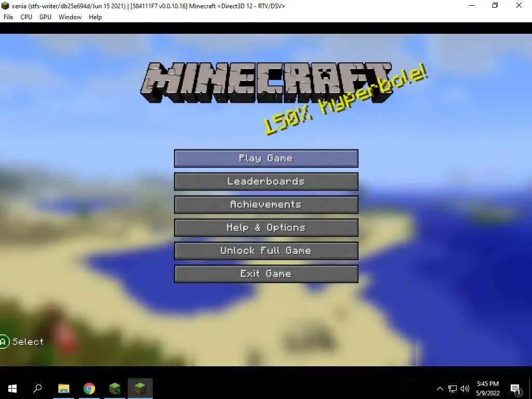Viewport: 532px width, 399px height.
Task: Open the notification center icon
Action: [516, 389]
